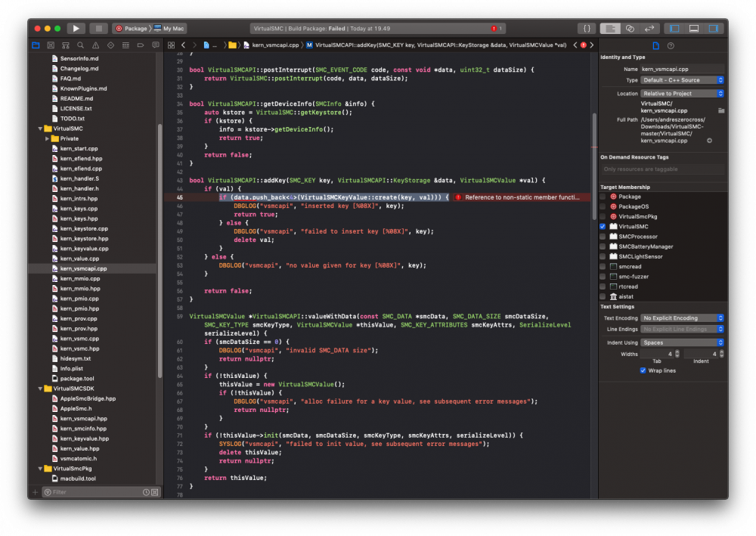The width and height of the screenshot is (756, 536).
Task: Open the Report navigator speech bubble icon
Action: [155, 45]
